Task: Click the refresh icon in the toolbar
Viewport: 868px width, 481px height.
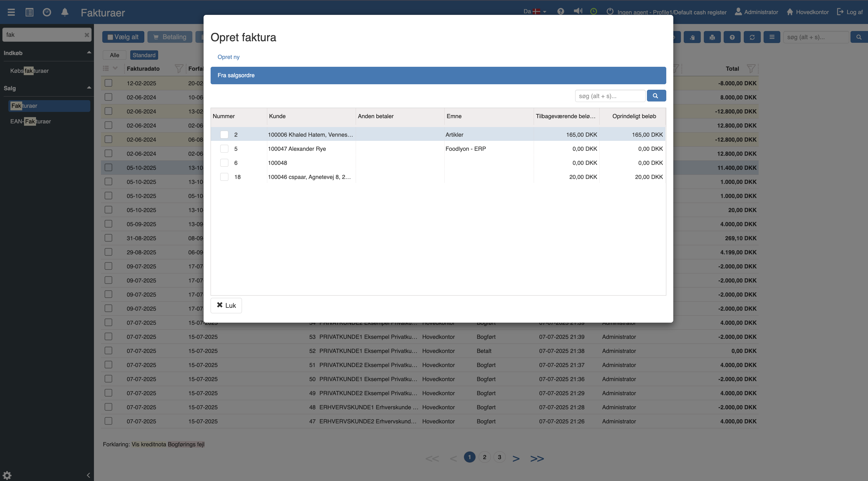Action: pos(752,37)
